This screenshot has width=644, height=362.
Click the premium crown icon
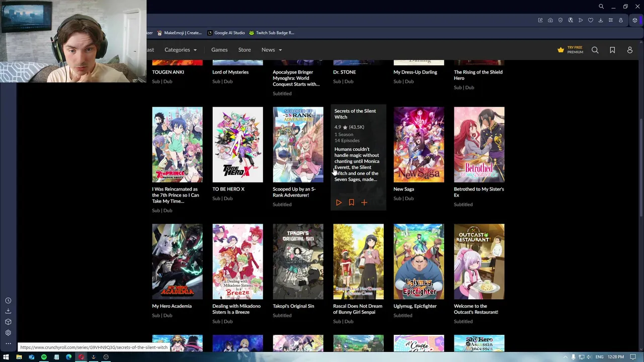(560, 50)
